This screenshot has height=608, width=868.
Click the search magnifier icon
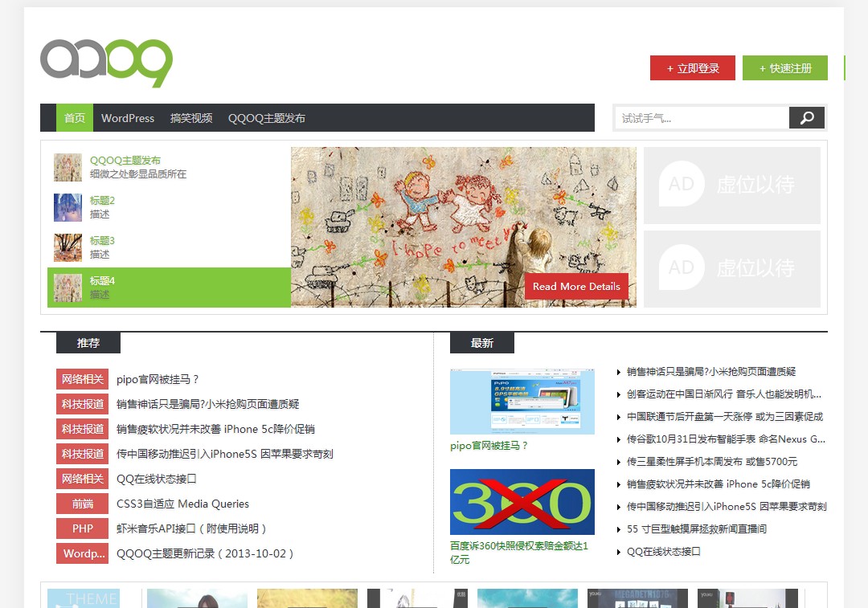807,118
